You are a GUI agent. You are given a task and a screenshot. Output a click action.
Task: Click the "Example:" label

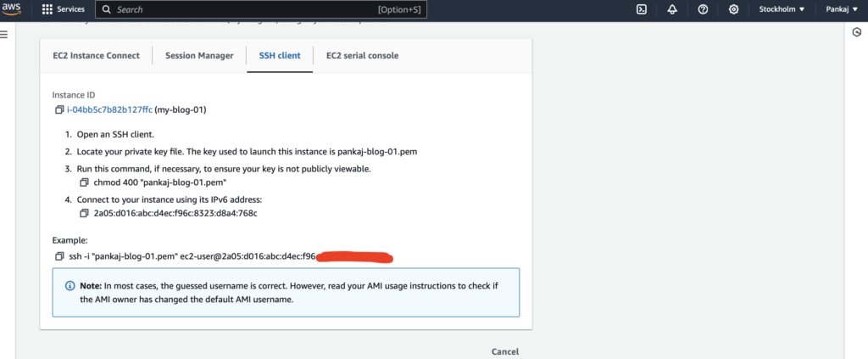point(70,240)
